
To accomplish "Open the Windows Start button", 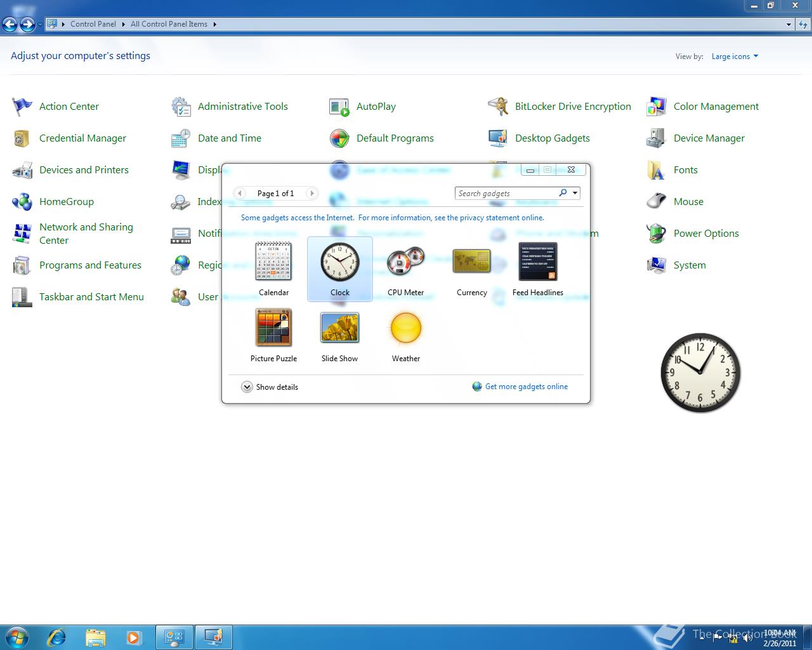I will (16, 637).
